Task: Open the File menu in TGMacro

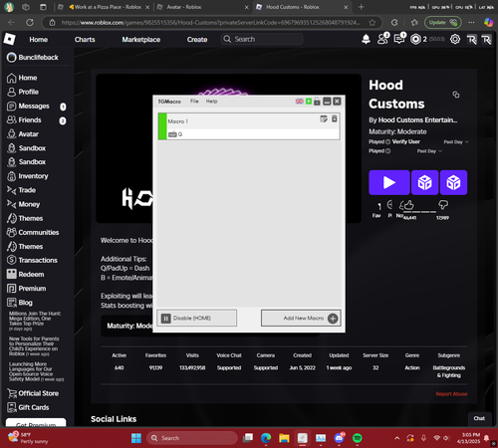Action: click(194, 102)
